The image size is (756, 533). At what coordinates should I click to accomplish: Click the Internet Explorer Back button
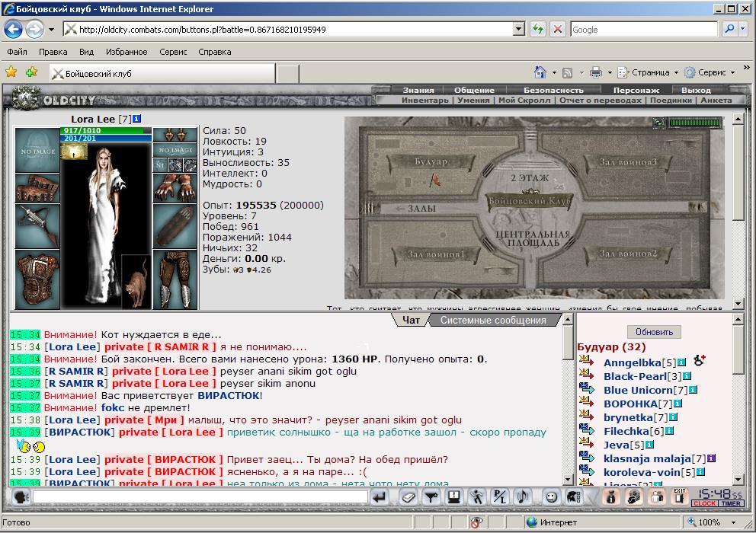(13, 30)
